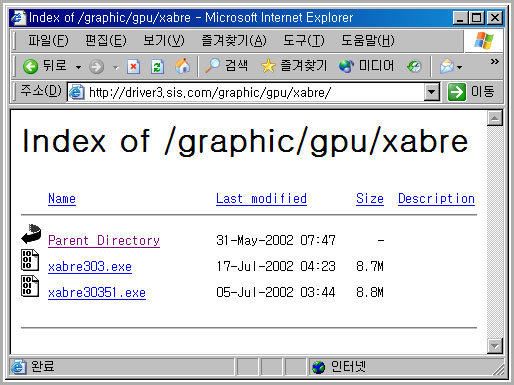Maximize the Internet Explorer window
Image resolution: width=514 pixels, height=385 pixels.
pyautogui.click(x=477, y=18)
